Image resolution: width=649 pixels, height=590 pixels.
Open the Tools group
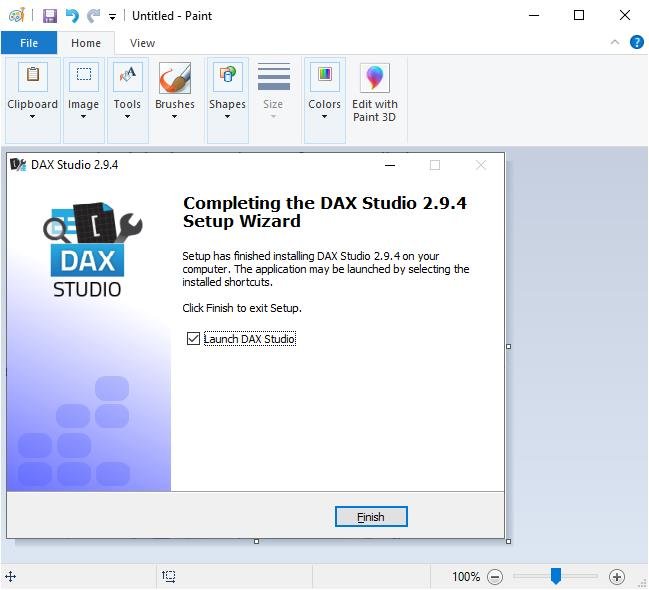127,93
